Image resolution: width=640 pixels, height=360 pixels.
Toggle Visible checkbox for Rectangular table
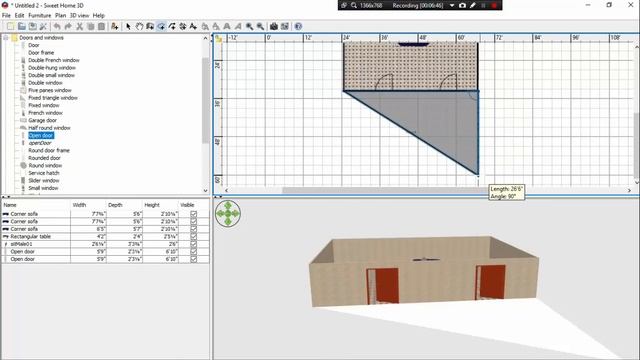193,236
